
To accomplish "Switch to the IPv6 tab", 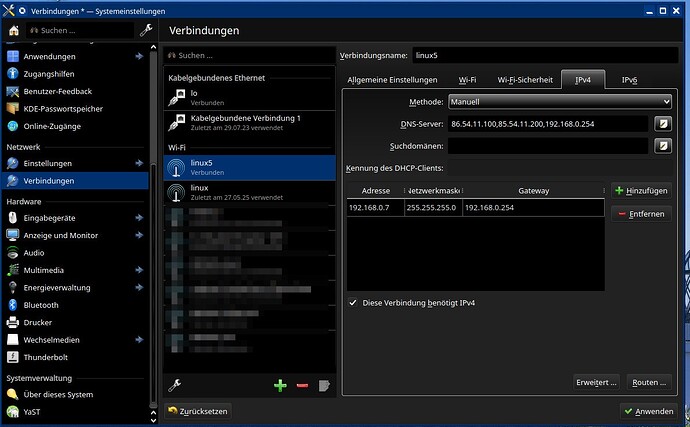I will click(629, 80).
